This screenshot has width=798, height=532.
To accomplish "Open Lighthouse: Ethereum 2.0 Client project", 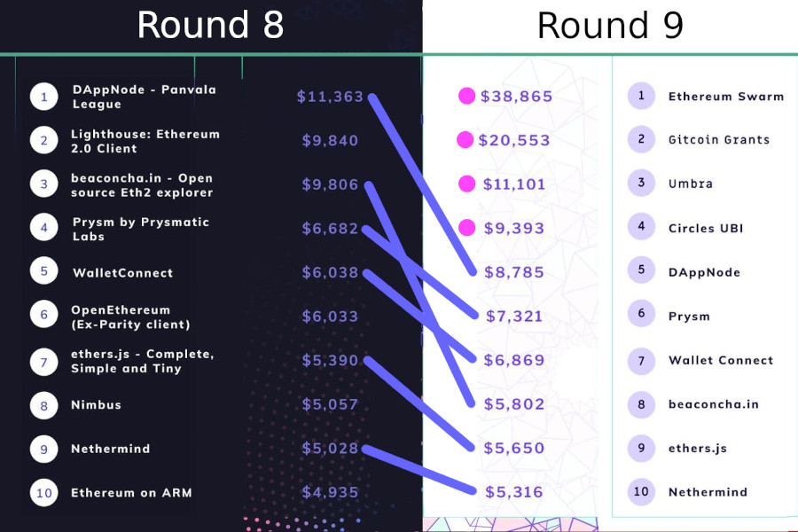I will tap(145, 140).
